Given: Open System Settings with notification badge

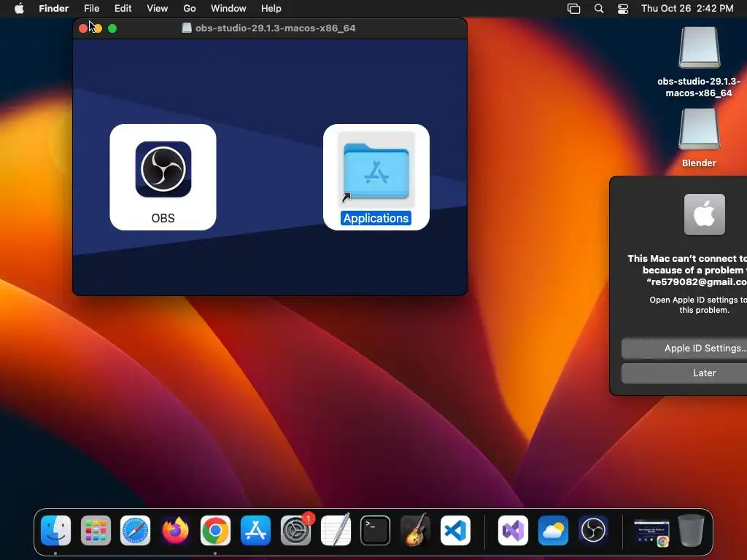Looking at the screenshot, I should (295, 531).
